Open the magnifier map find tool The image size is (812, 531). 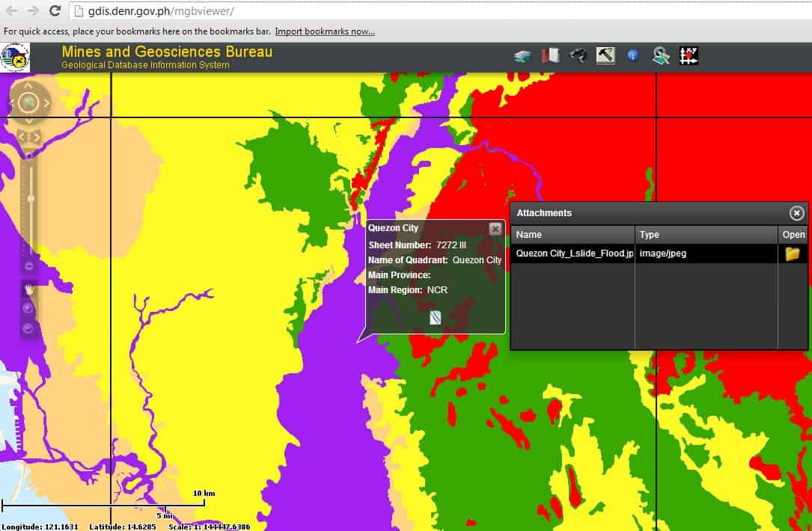pos(660,56)
